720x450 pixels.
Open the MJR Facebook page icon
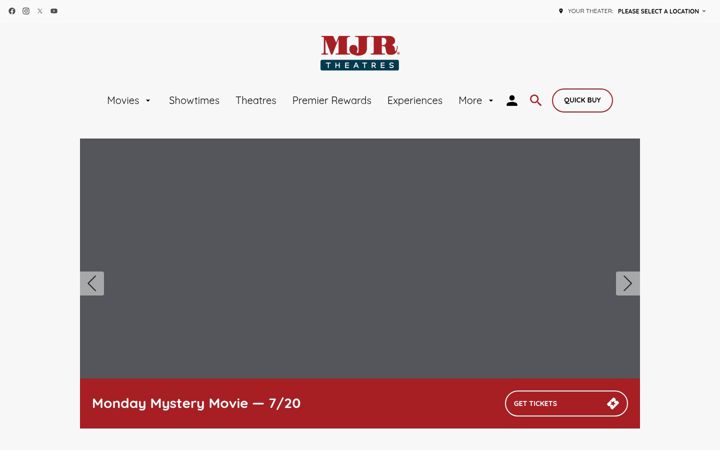(12, 11)
